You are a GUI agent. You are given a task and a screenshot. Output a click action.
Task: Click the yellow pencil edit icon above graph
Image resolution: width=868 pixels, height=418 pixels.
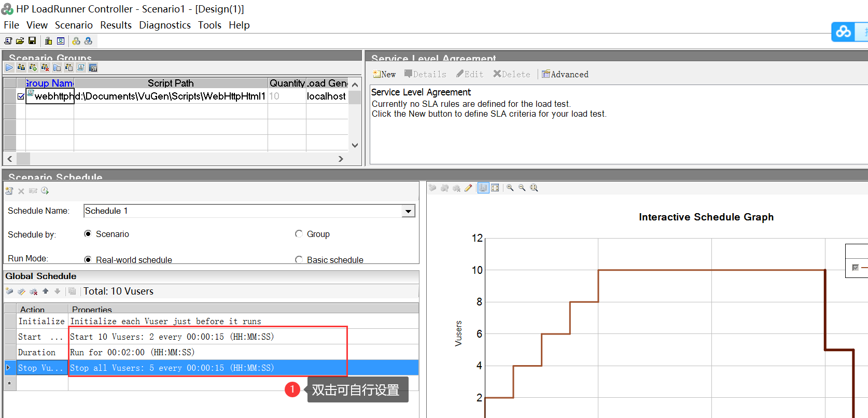tap(469, 188)
